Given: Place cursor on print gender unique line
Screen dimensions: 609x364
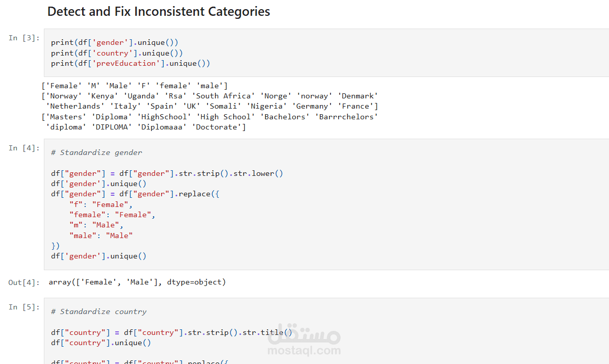Looking at the screenshot, I should tap(114, 43).
